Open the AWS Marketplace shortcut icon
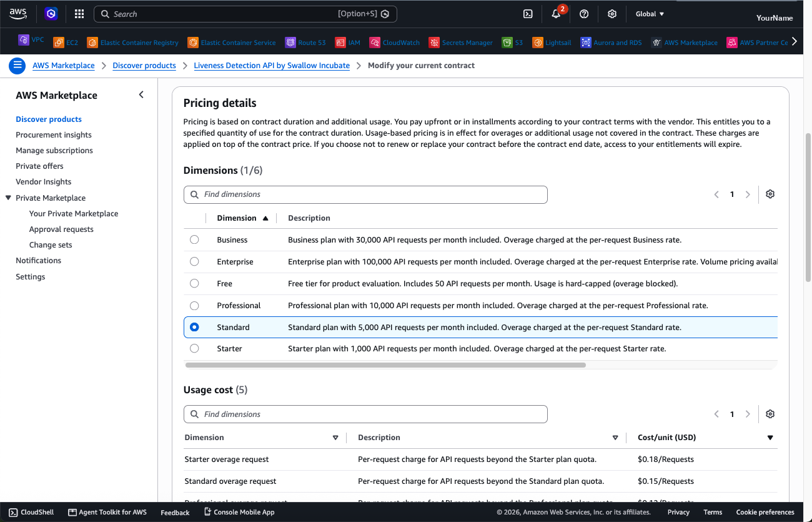Screen dimensions: 812x522 tap(656, 43)
